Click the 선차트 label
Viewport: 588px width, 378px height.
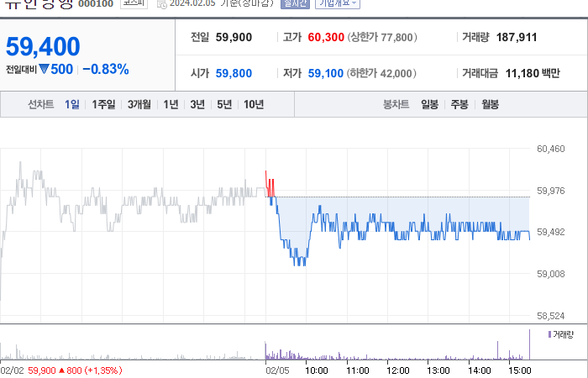click(41, 104)
